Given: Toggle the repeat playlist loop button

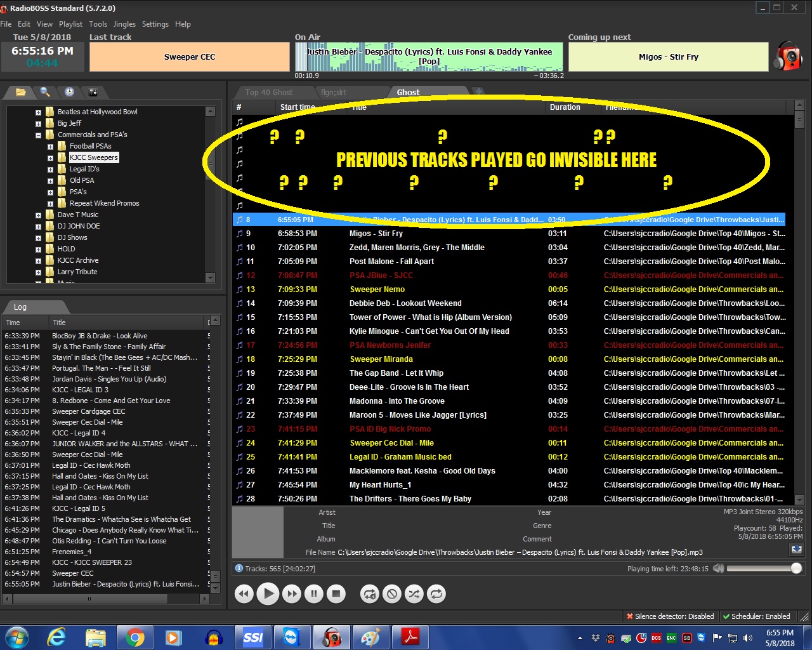Looking at the screenshot, I should coord(436,594).
